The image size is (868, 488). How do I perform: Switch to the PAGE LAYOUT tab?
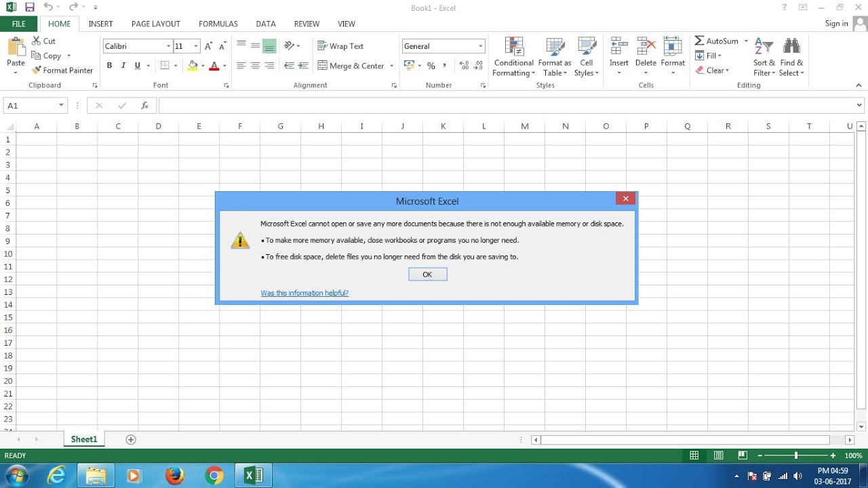156,24
